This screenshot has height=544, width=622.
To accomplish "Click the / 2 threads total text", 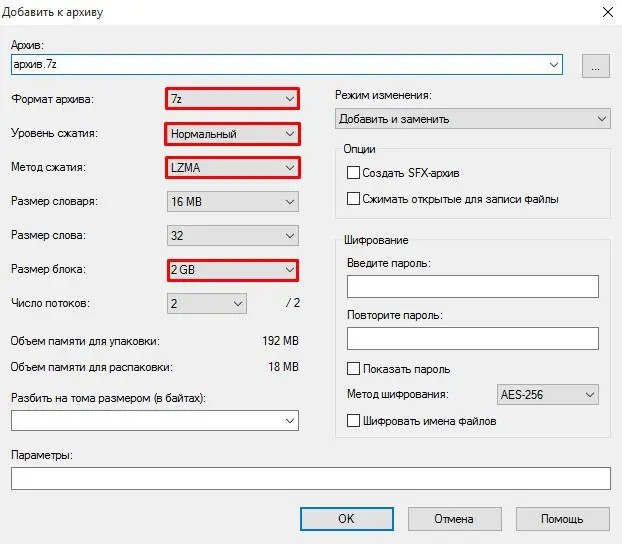I will [x=293, y=303].
